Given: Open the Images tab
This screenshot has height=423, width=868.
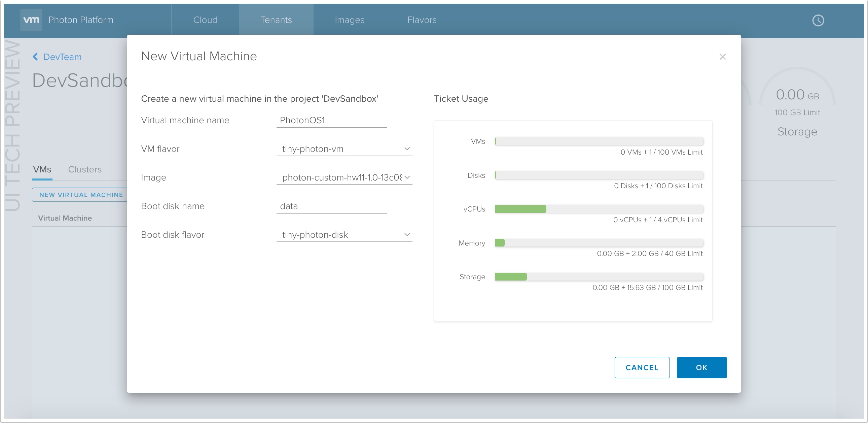Looking at the screenshot, I should 350,20.
